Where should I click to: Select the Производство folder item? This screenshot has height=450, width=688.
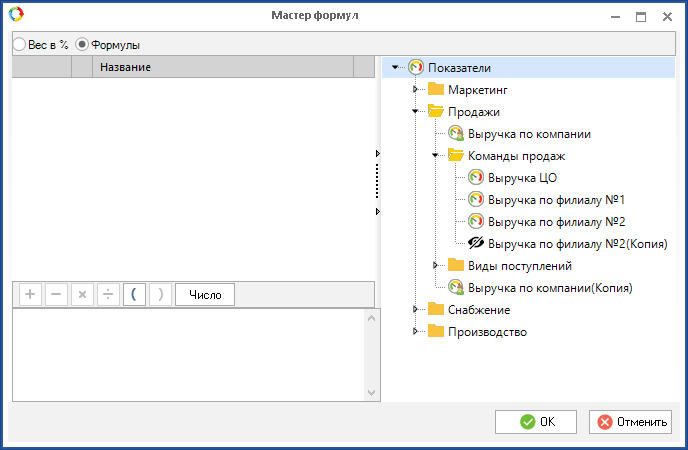coord(486,332)
